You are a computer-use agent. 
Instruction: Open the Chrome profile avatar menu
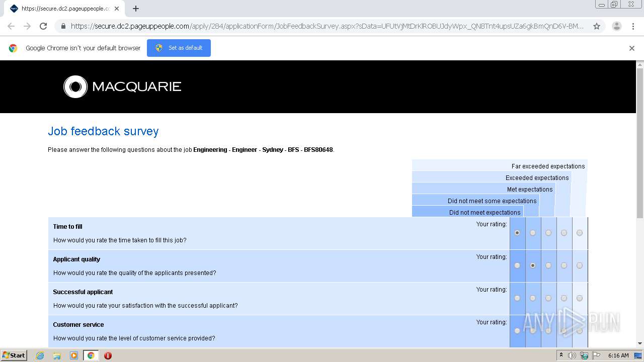tap(616, 26)
